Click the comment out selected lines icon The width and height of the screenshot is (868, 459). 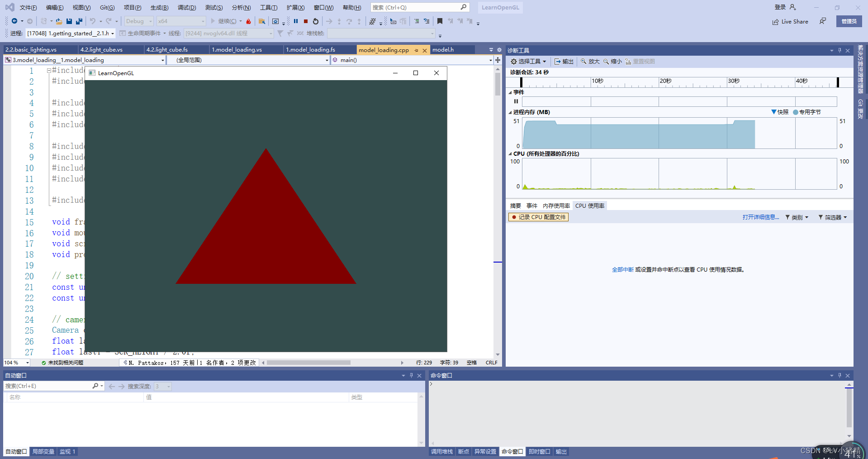(x=417, y=21)
